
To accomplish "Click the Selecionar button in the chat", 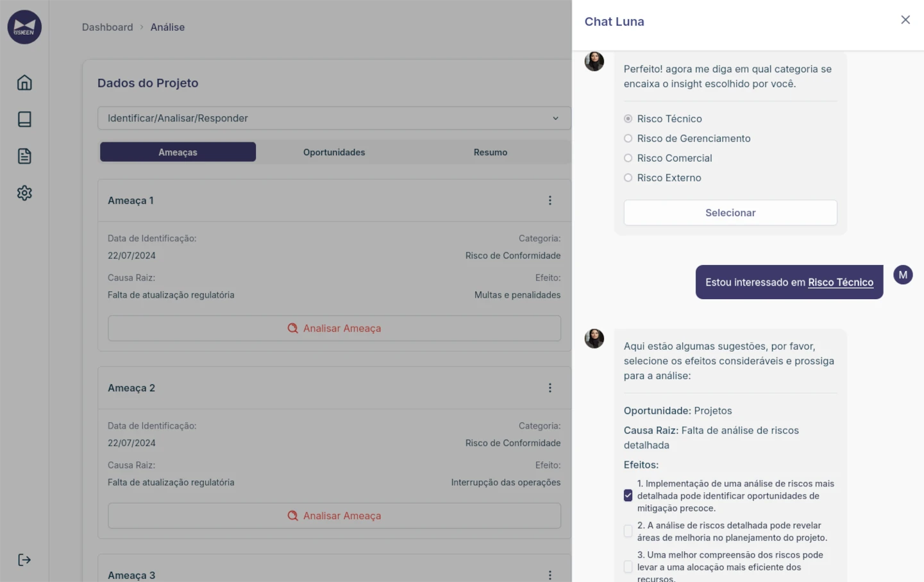I will (730, 212).
